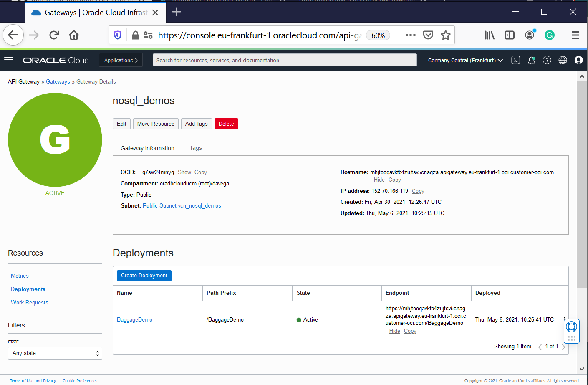Open help question mark icon
588x385 pixels.
547,60
